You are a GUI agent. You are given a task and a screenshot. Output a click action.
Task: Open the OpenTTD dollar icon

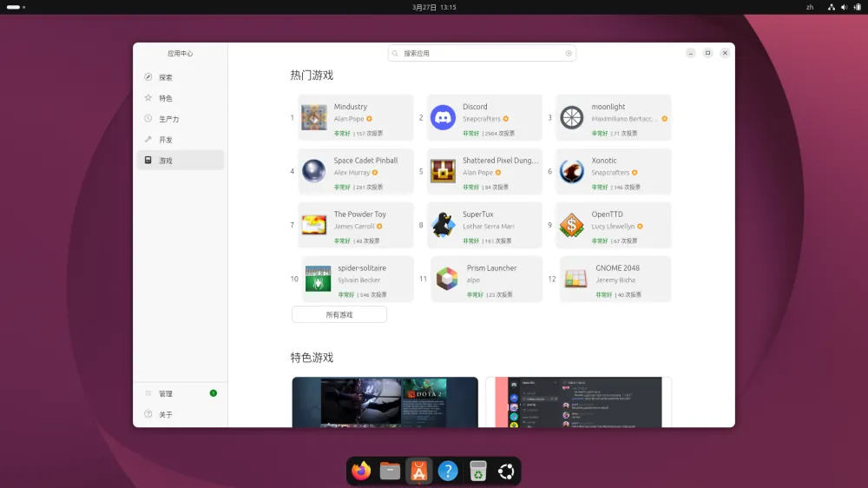point(572,224)
